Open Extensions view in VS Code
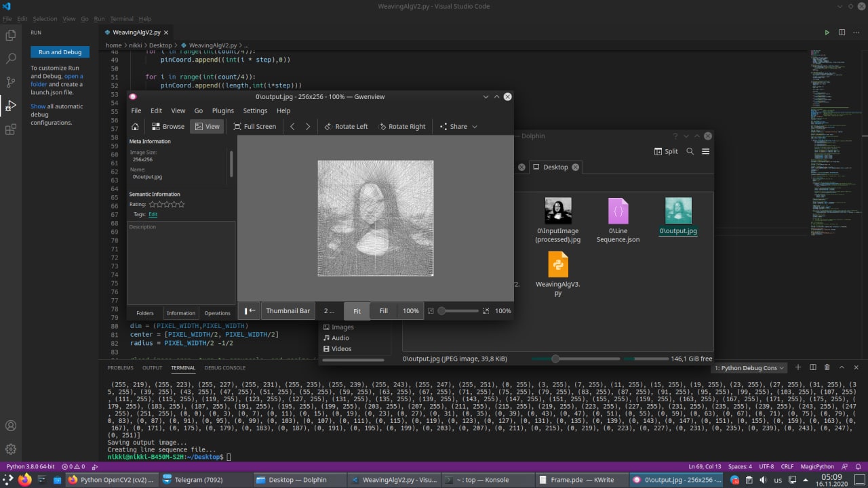 11,129
